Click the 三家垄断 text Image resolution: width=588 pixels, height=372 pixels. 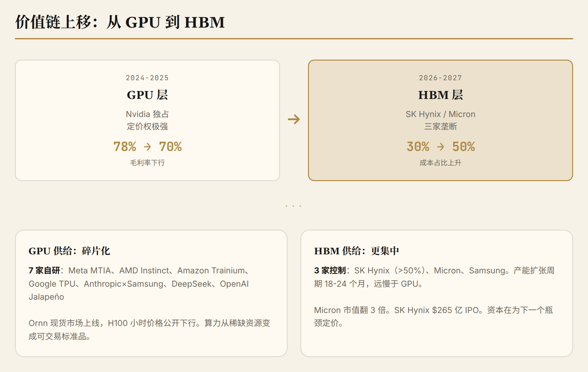pos(441,126)
